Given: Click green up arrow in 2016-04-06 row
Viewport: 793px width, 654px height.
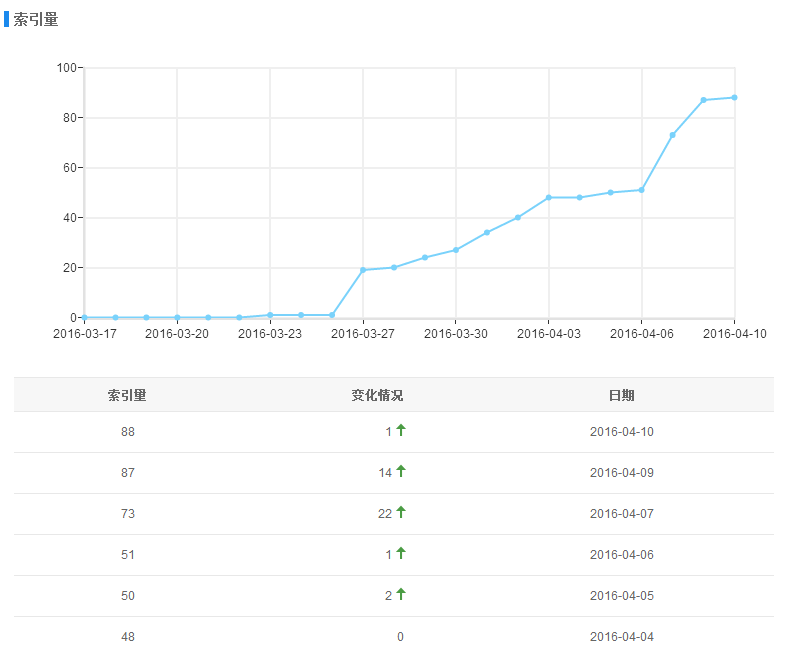Looking at the screenshot, I should point(401,553).
